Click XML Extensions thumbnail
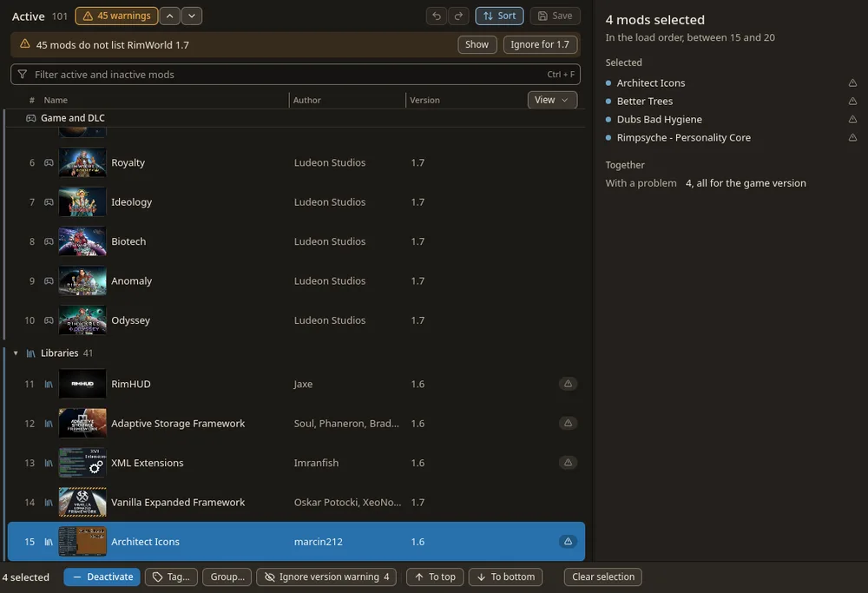 (x=82, y=462)
